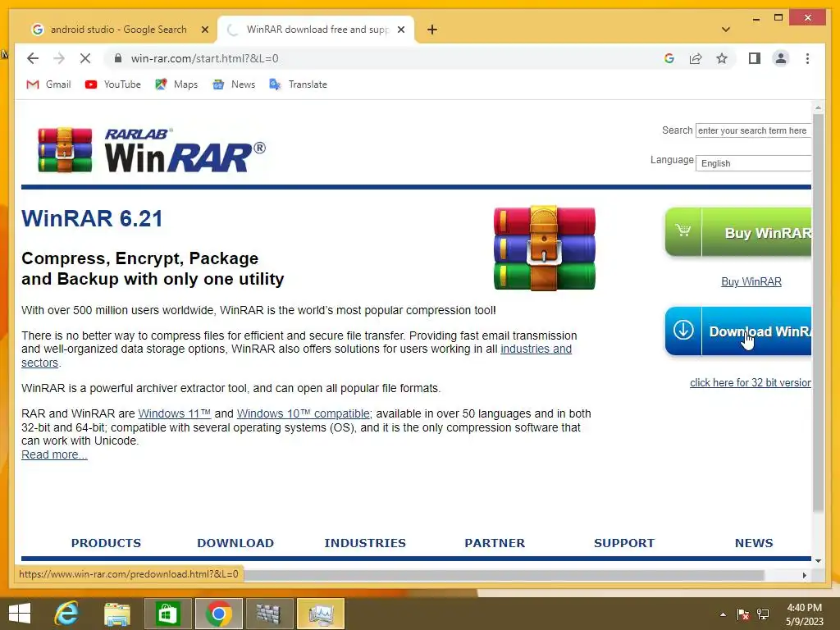Go back with the browser back arrow

tap(33, 58)
